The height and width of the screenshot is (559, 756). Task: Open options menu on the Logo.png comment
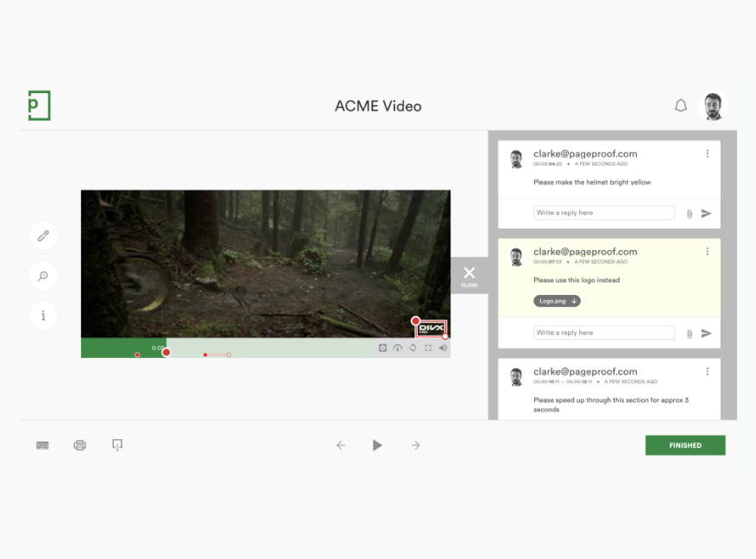point(709,250)
